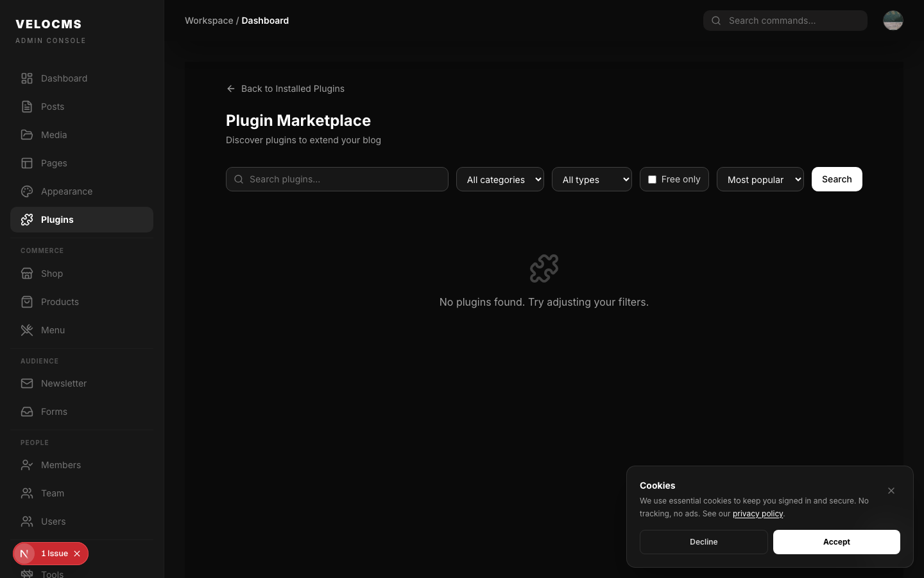Image resolution: width=924 pixels, height=578 pixels.
Task: Select the Dashboard icon in the sidebar
Action: [26, 78]
